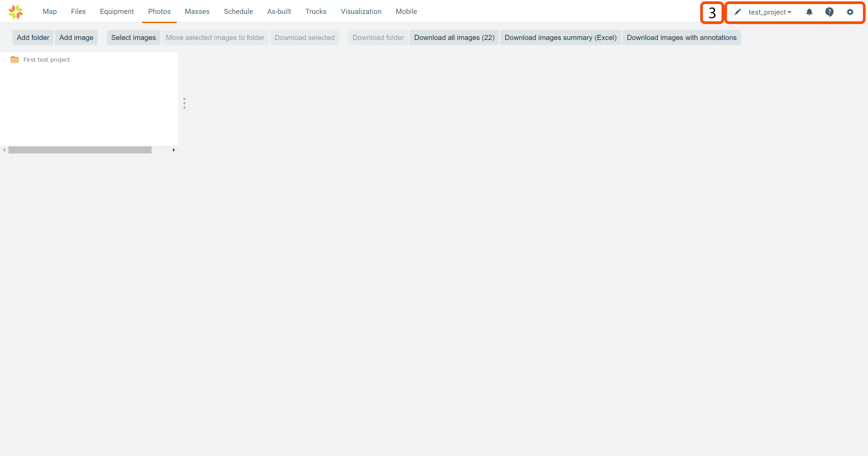Select the First test project folder label
The width and height of the screenshot is (868, 456).
(46, 60)
